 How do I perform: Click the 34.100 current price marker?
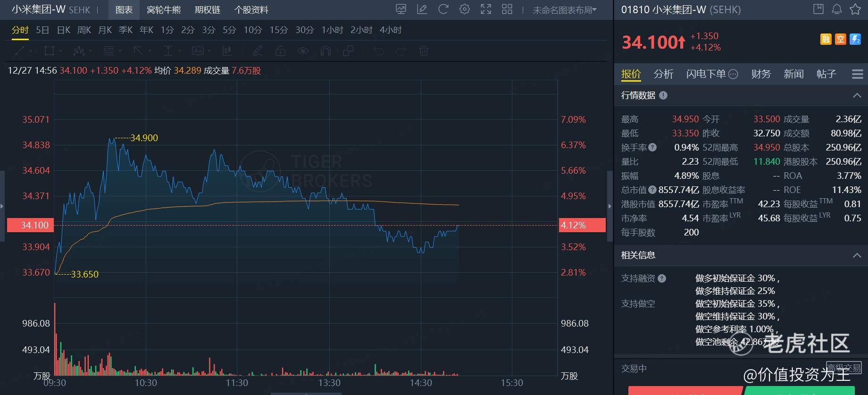(34, 225)
